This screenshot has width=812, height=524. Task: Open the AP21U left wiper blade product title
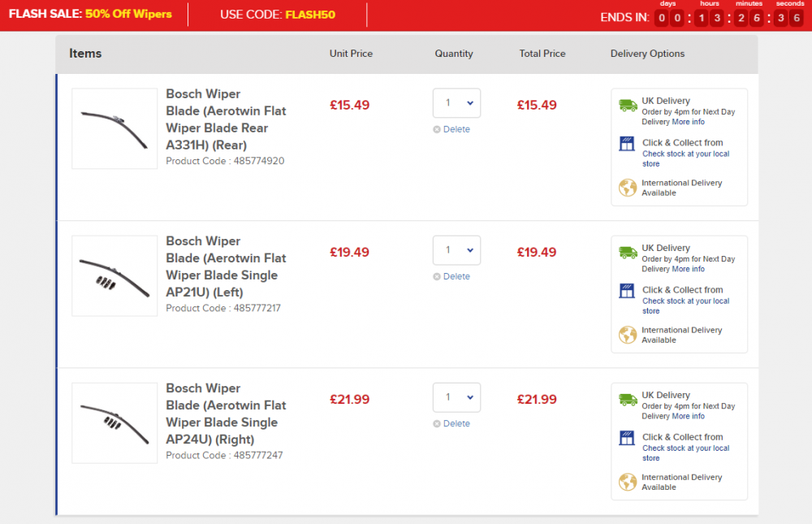pos(226,266)
